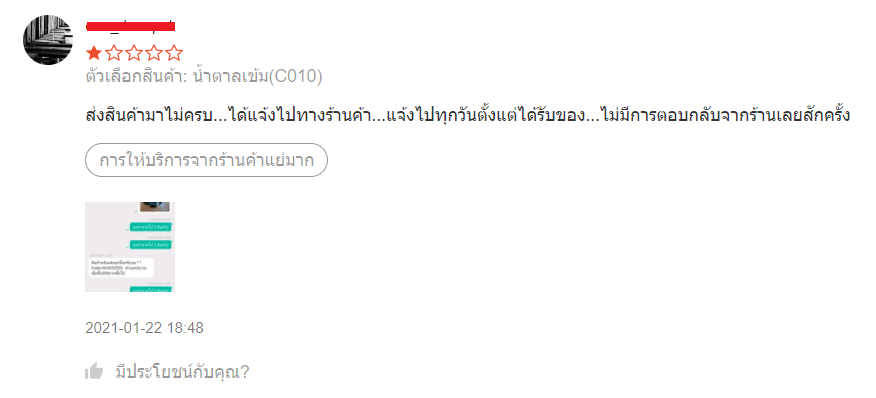Open the attached chat screenshot thumbnail
This screenshot has height=398, width=876.
point(130,247)
